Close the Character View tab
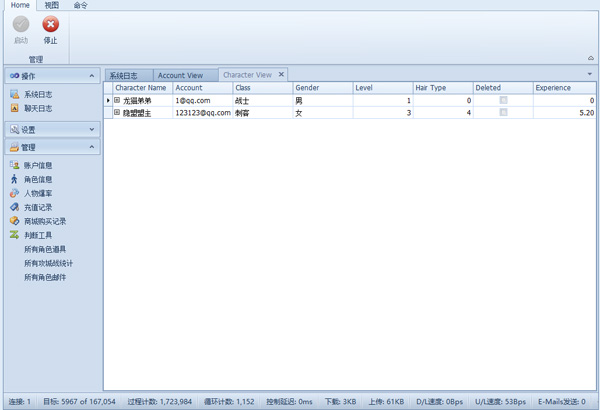This screenshot has width=600, height=410. [x=281, y=74]
